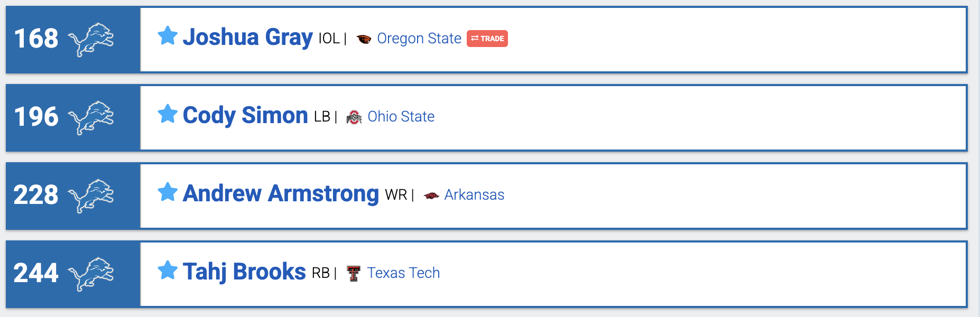Click pick number 228
This screenshot has width=980, height=317.
tap(36, 195)
